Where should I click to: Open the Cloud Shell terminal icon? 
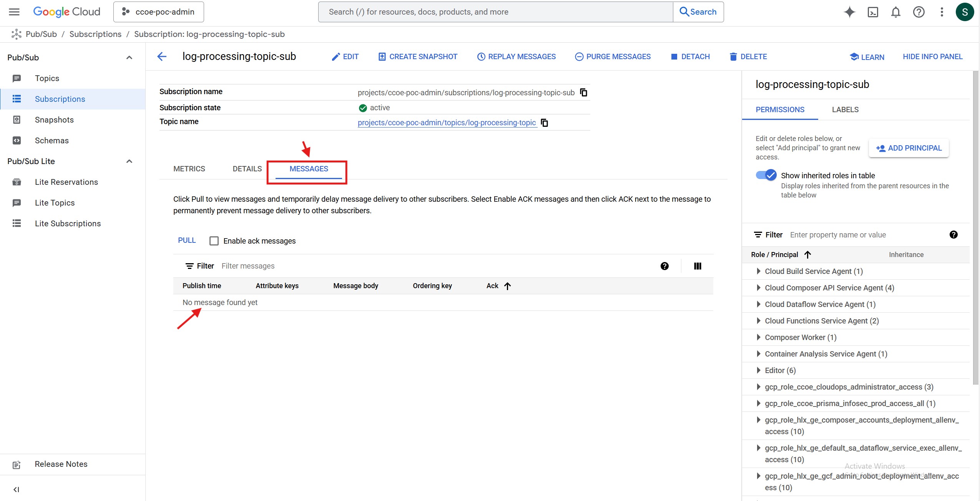[872, 12]
